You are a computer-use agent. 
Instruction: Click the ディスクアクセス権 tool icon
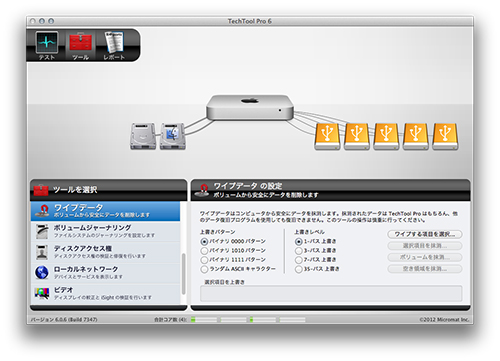pos(42,252)
